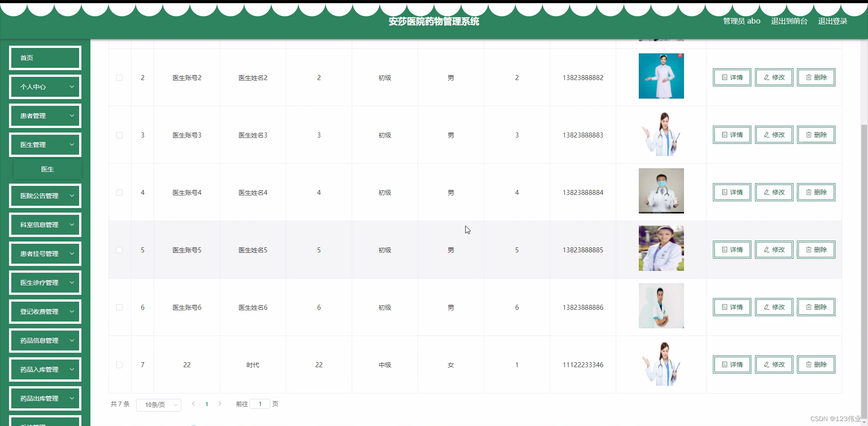
Task: Click the trash delete icon for 医生姓名4
Action: pyautogui.click(x=809, y=192)
